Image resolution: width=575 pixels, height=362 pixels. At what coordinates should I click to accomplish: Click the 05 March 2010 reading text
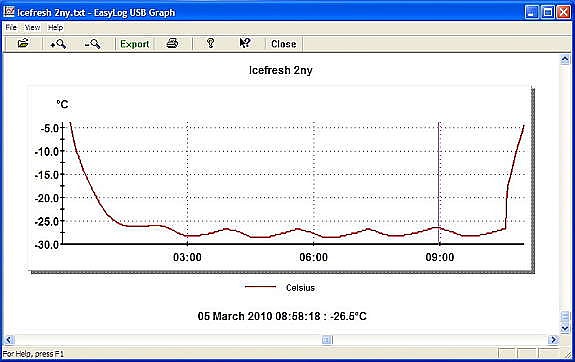click(282, 316)
